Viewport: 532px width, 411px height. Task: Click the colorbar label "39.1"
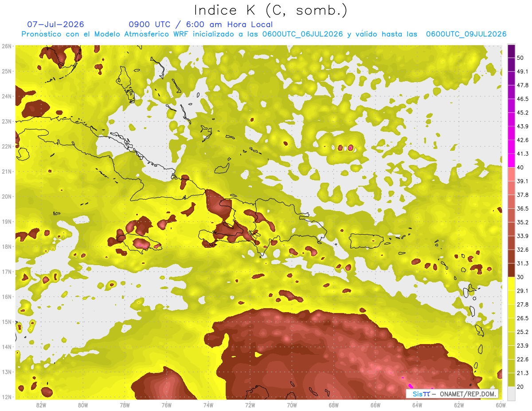[x=523, y=181]
